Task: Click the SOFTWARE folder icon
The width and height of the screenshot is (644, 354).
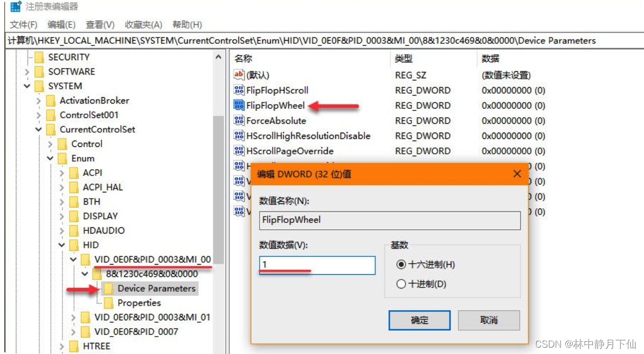Action: pyautogui.click(x=39, y=71)
